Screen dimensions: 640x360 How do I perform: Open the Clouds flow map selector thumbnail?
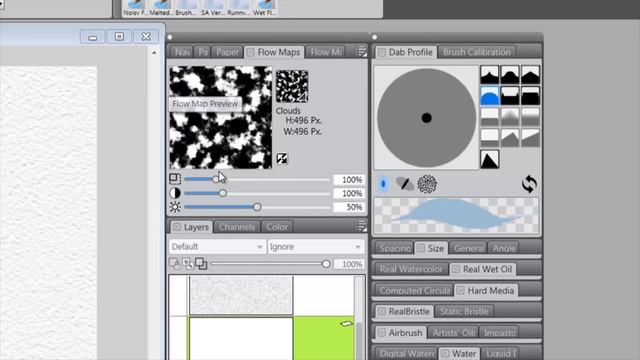pos(292,86)
